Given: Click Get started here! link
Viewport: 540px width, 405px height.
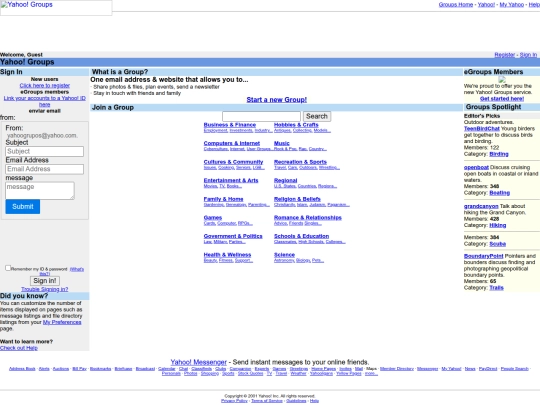Looking at the screenshot, I should [502, 98].
